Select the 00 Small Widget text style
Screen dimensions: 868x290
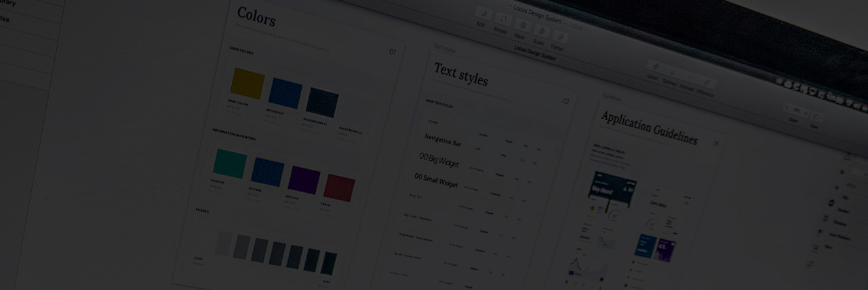(x=436, y=180)
